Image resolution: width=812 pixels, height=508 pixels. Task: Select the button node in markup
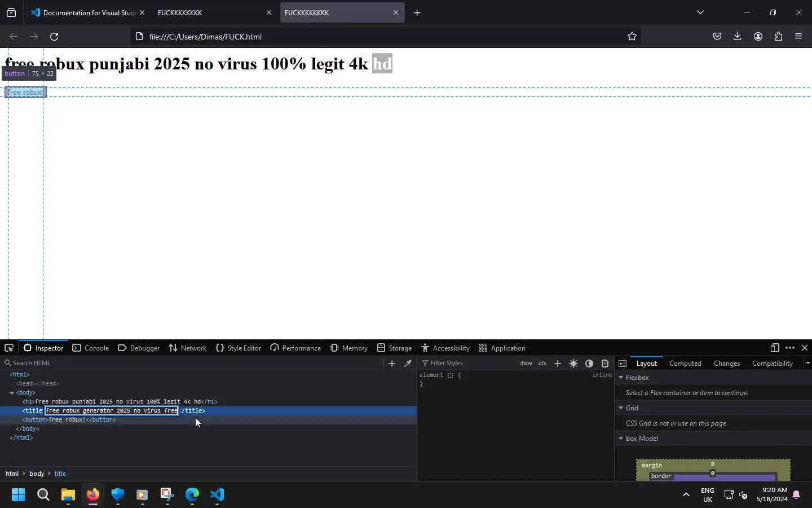(x=69, y=419)
